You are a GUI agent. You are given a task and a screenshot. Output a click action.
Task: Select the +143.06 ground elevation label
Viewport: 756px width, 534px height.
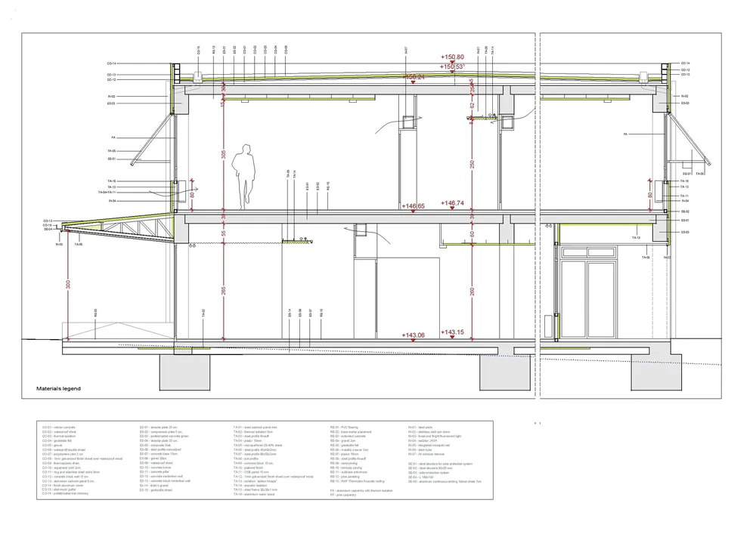click(414, 335)
